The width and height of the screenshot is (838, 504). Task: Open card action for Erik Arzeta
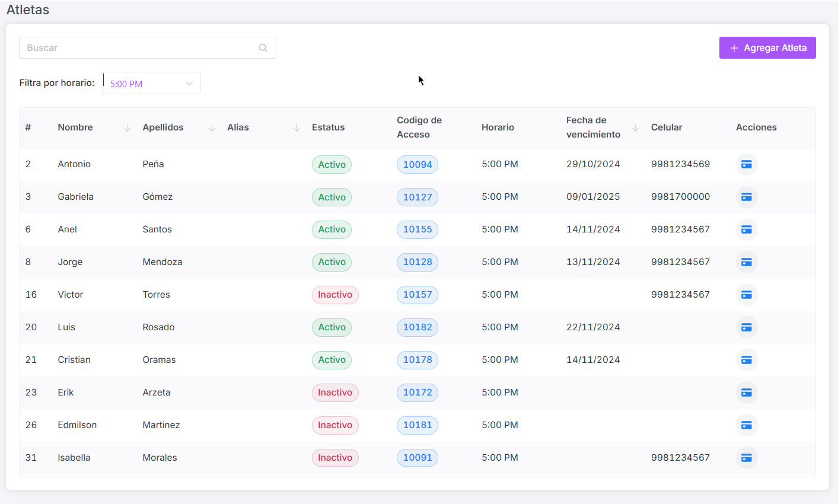point(747,393)
